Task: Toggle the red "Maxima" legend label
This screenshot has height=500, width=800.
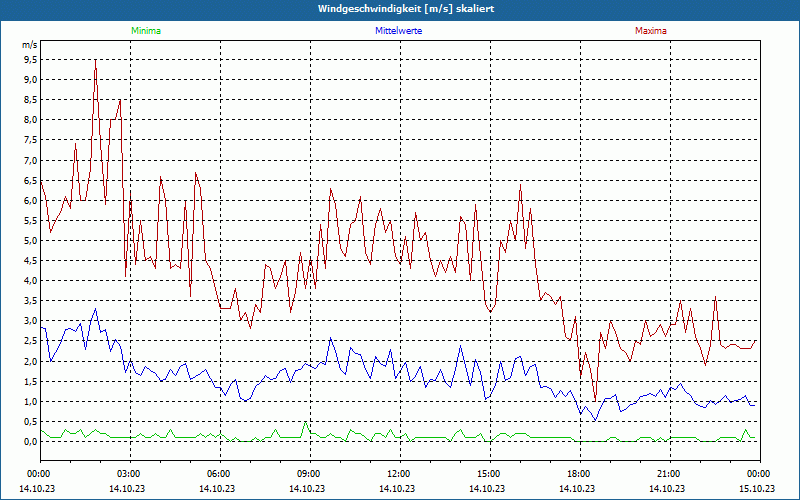Action: tap(650, 31)
